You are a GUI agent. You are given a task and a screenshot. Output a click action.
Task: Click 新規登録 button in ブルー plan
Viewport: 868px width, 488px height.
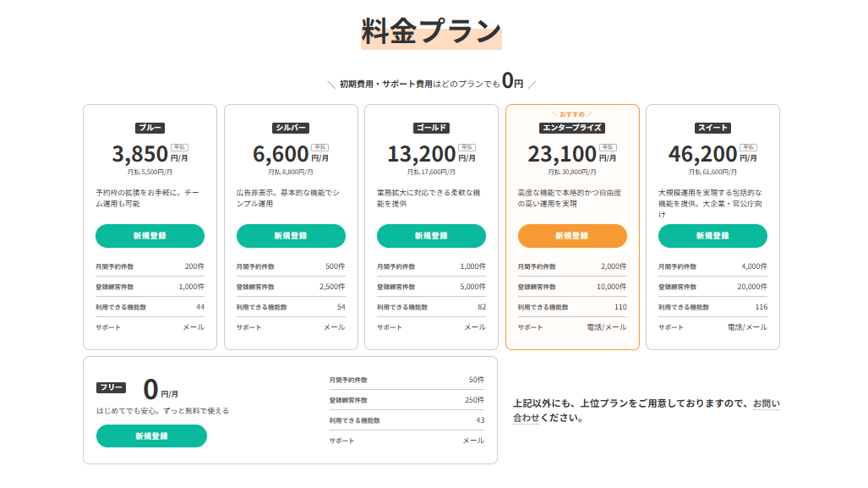(150, 236)
